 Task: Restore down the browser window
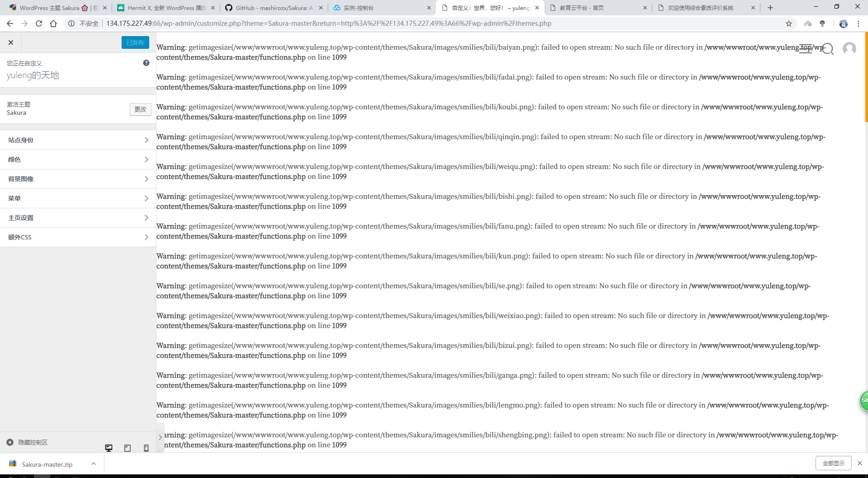pyautogui.click(x=837, y=7)
